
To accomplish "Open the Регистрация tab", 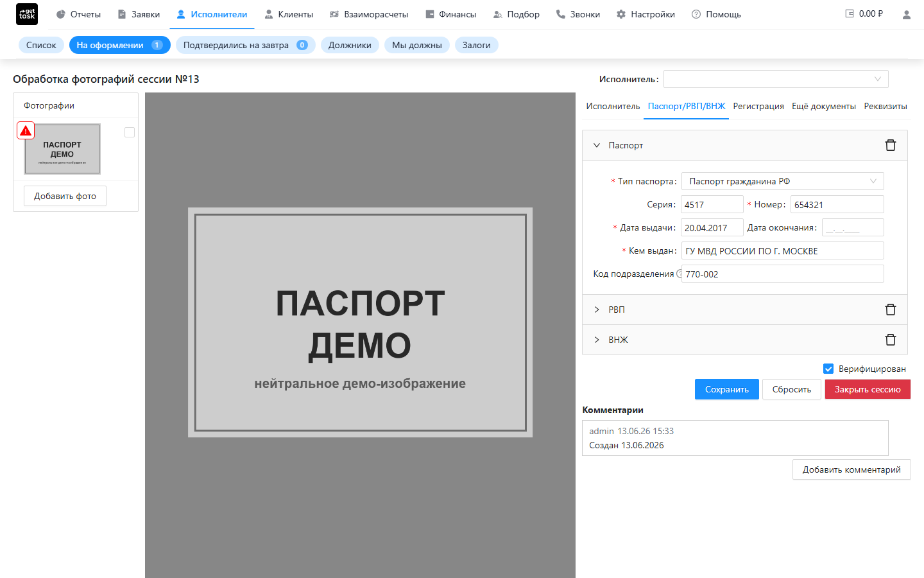I will click(758, 106).
